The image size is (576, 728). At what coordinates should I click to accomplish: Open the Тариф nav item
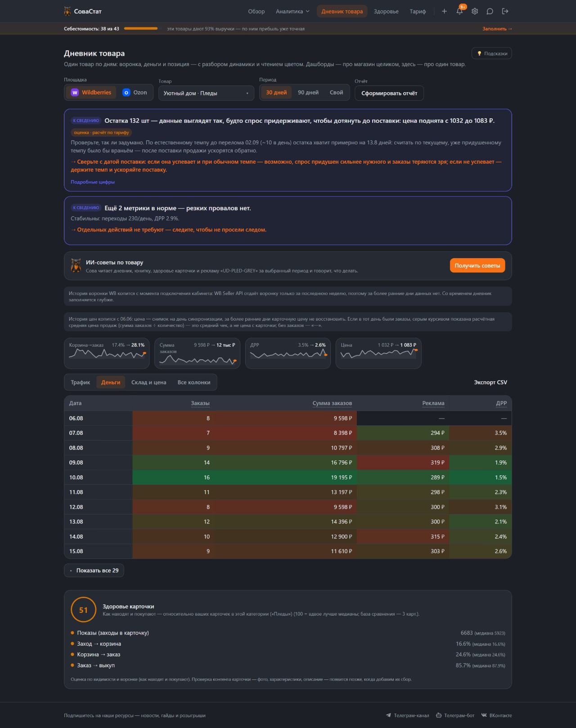pyautogui.click(x=418, y=11)
